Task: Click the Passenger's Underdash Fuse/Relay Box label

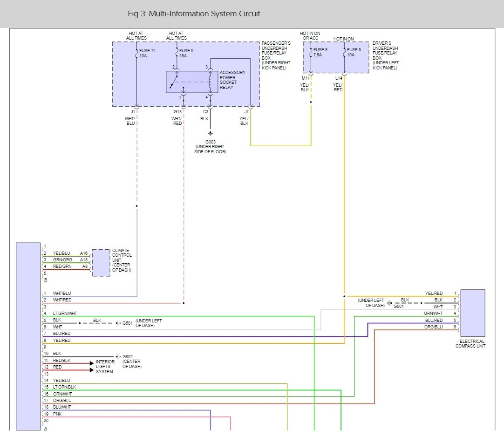Action: (x=276, y=55)
